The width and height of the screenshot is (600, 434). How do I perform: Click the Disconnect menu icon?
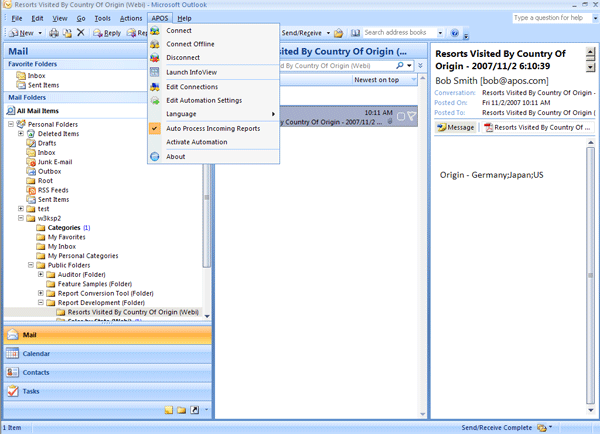pos(155,58)
